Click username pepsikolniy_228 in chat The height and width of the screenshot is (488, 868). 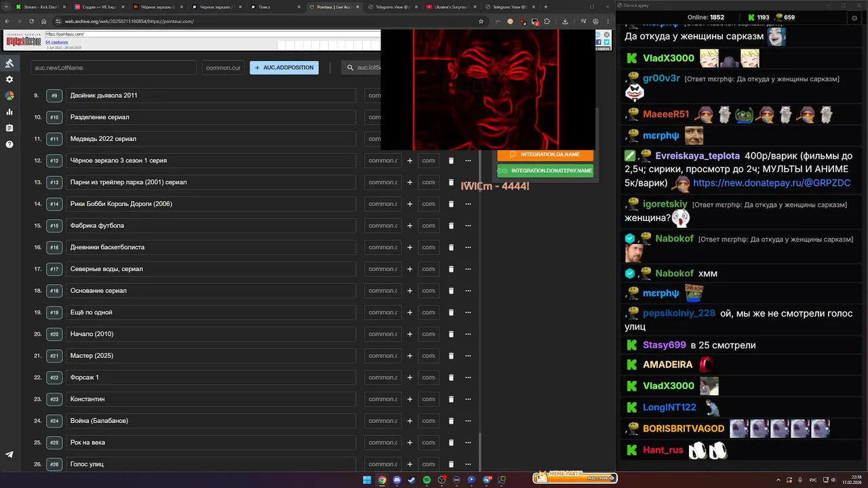[x=679, y=313]
